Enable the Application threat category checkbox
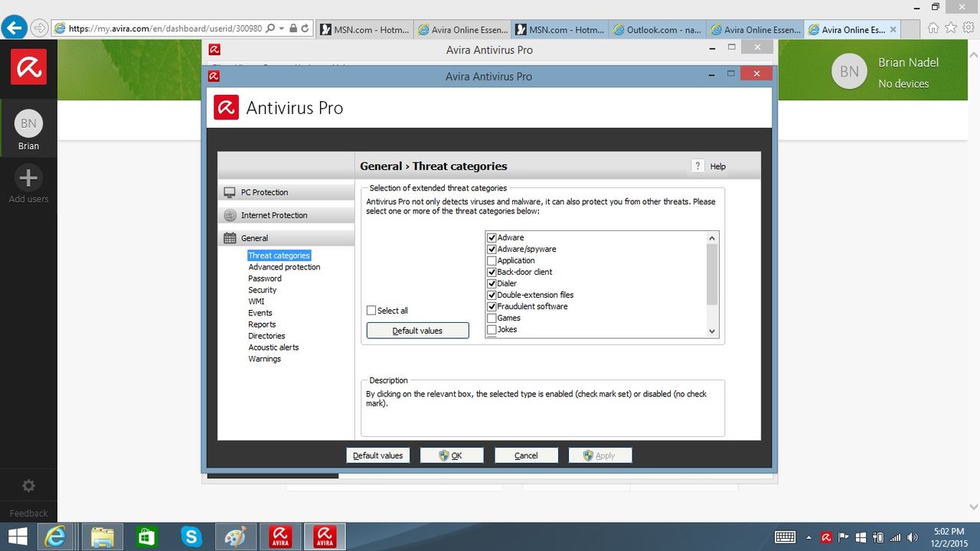Image resolution: width=980 pixels, height=551 pixels. point(492,261)
